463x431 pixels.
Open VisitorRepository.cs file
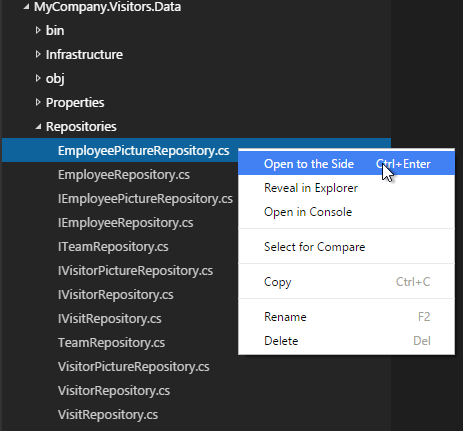(x=114, y=391)
